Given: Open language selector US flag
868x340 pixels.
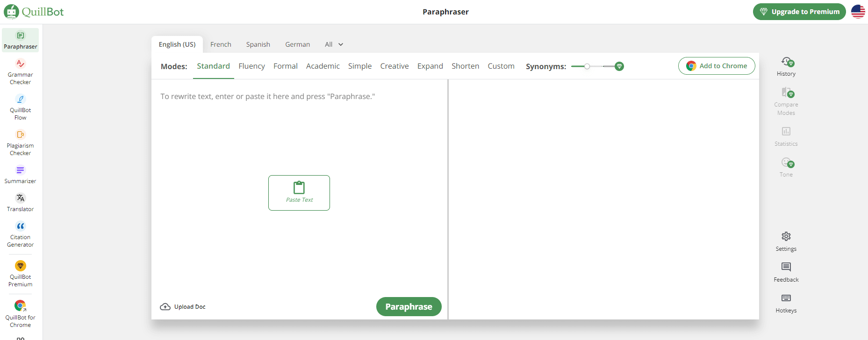Looking at the screenshot, I should [x=858, y=12].
